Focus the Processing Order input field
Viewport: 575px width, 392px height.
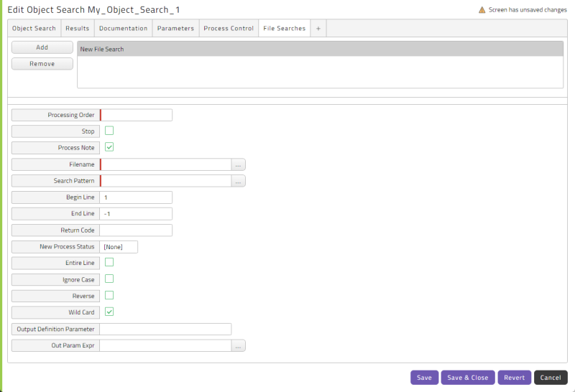(x=136, y=115)
